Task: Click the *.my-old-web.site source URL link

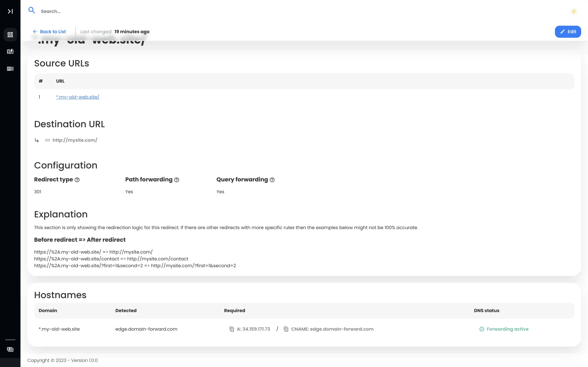Action: [77, 97]
